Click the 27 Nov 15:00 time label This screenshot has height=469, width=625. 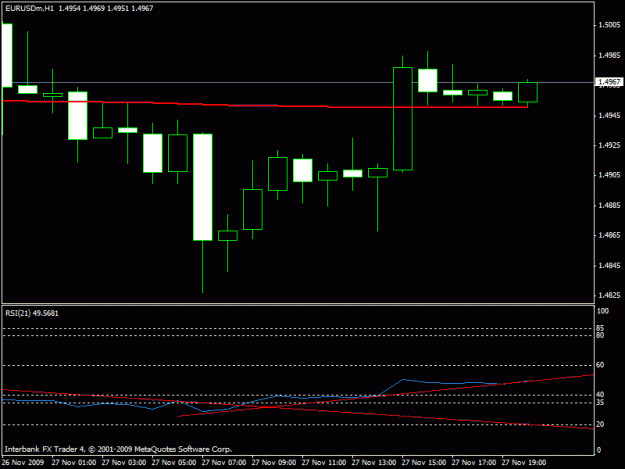coord(424,462)
